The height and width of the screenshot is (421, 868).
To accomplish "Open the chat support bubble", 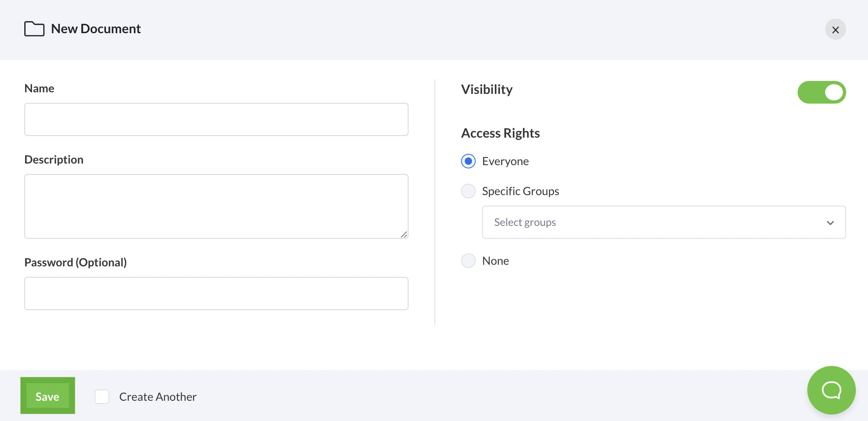I will pos(831,390).
